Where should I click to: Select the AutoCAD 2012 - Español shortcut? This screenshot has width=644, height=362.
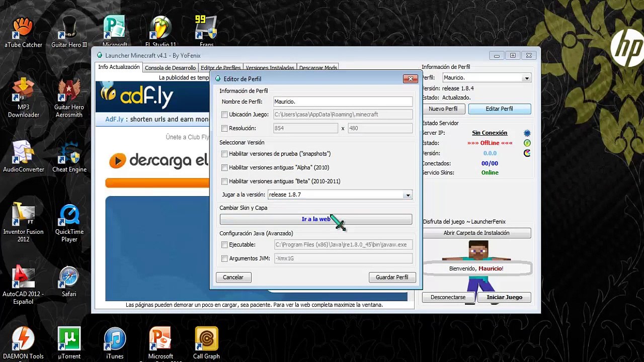point(23,285)
